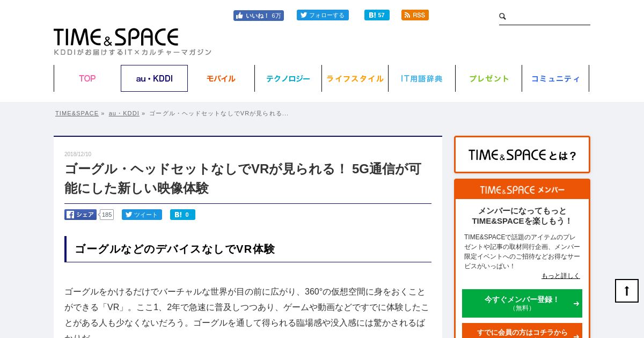
Task: Click the Facebook share count 185
Action: (107, 215)
